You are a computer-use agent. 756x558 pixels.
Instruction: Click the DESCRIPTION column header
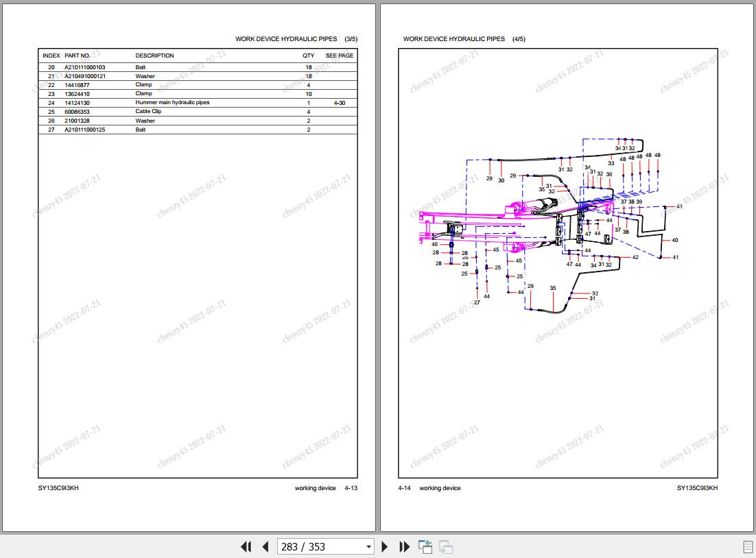coord(154,56)
